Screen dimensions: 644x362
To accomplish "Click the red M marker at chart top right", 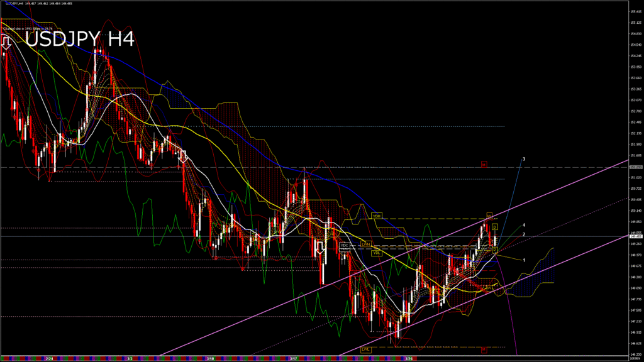I will click(x=484, y=165).
